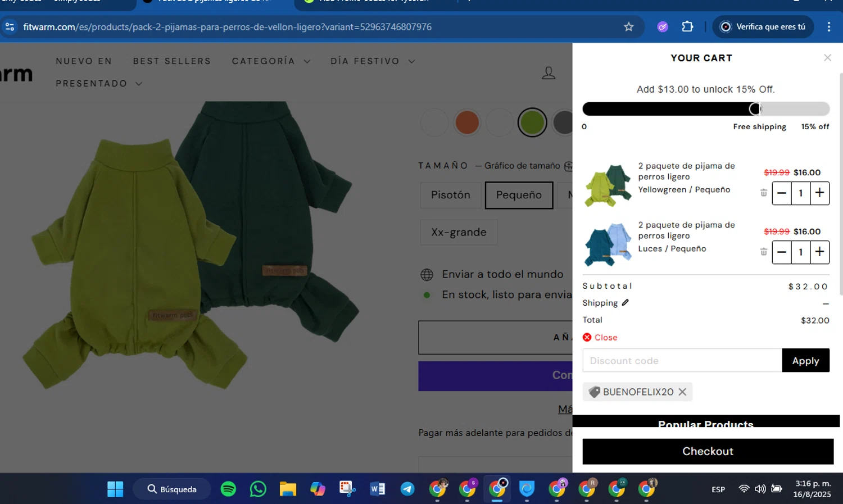
Task: Open Spotify from the taskbar
Action: tap(228, 489)
